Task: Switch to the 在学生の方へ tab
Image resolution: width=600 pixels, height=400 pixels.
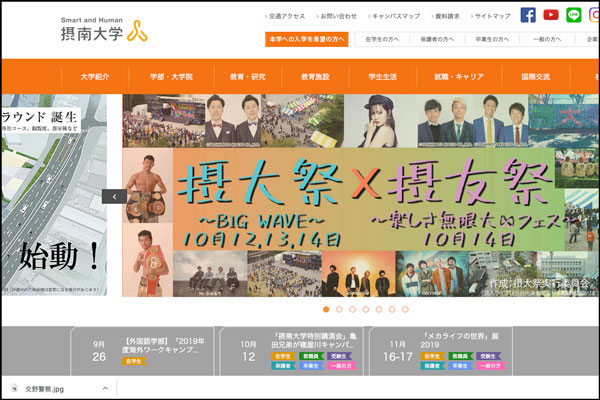Action: click(x=381, y=39)
